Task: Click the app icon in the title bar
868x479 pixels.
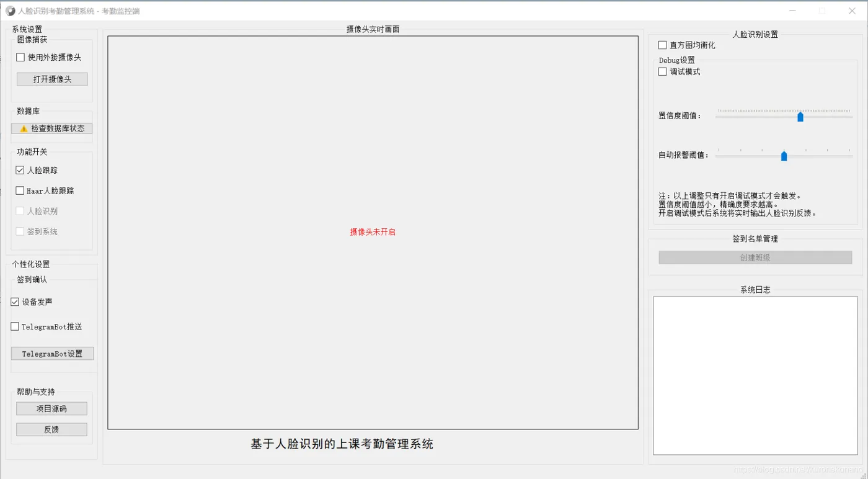Action: point(9,10)
